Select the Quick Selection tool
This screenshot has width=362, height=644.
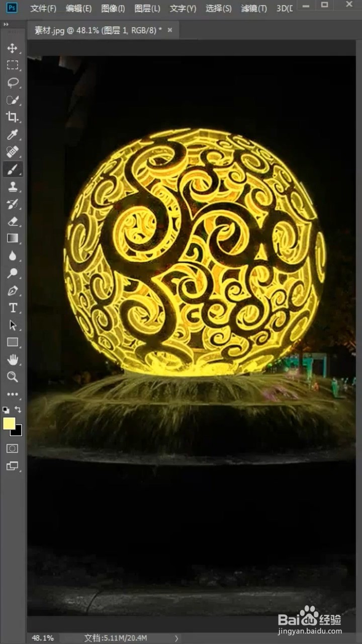tap(13, 100)
